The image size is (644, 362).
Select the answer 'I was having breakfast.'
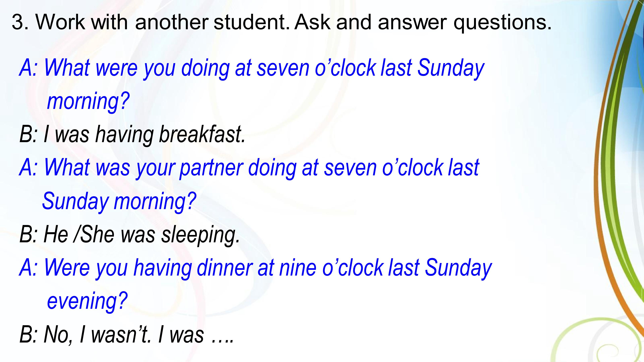tap(144, 134)
